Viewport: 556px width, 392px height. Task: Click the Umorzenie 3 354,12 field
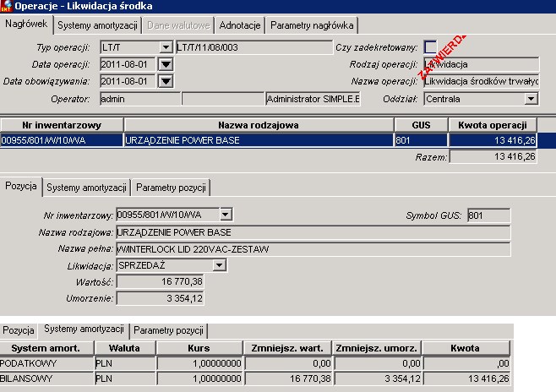pyautogui.click(x=161, y=298)
